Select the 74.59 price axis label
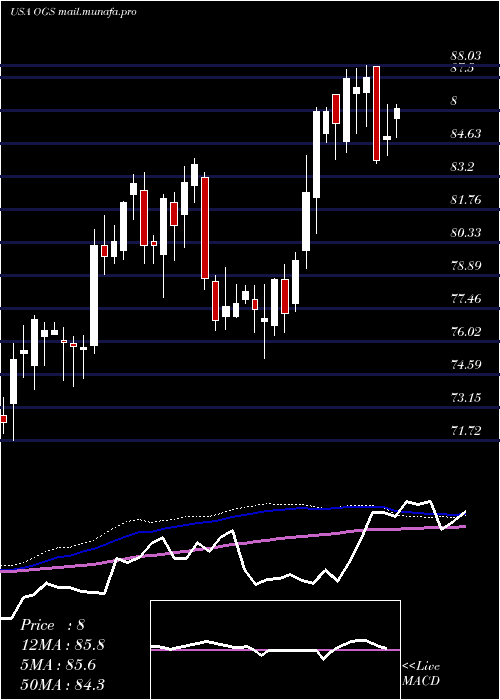This screenshot has height=700, width=500. [466, 365]
